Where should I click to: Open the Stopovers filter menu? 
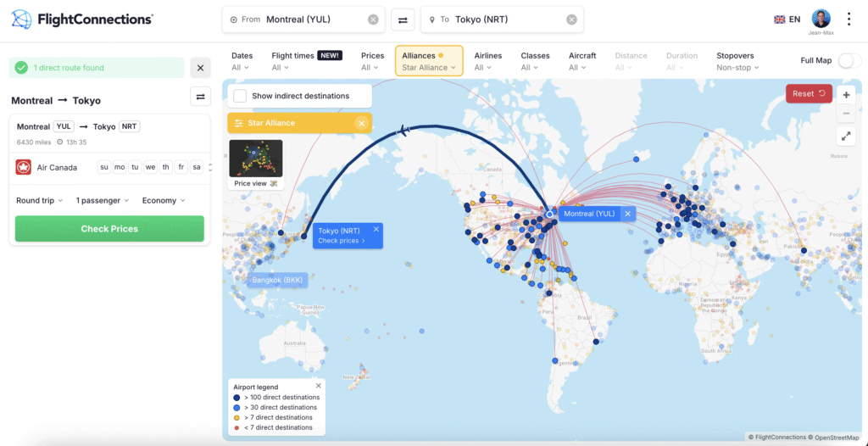click(737, 62)
